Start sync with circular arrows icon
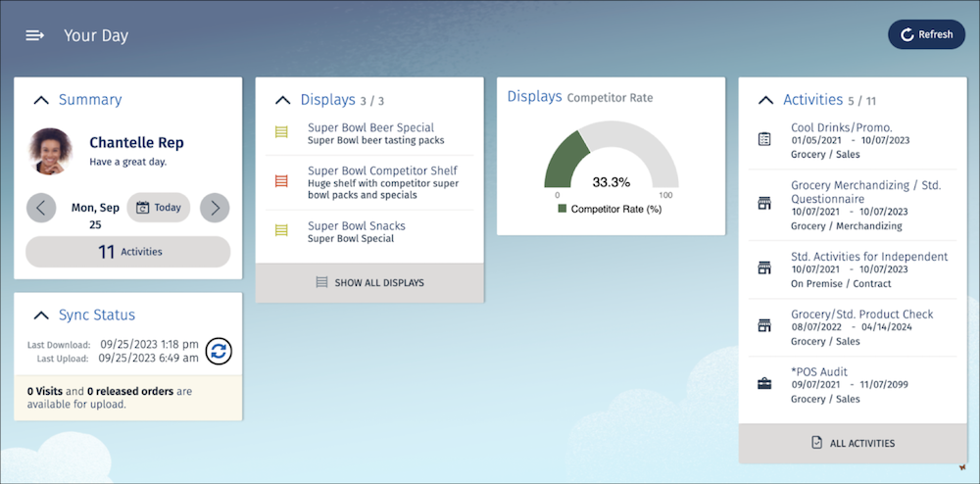Screen dimensions: 980x484 point(219,351)
